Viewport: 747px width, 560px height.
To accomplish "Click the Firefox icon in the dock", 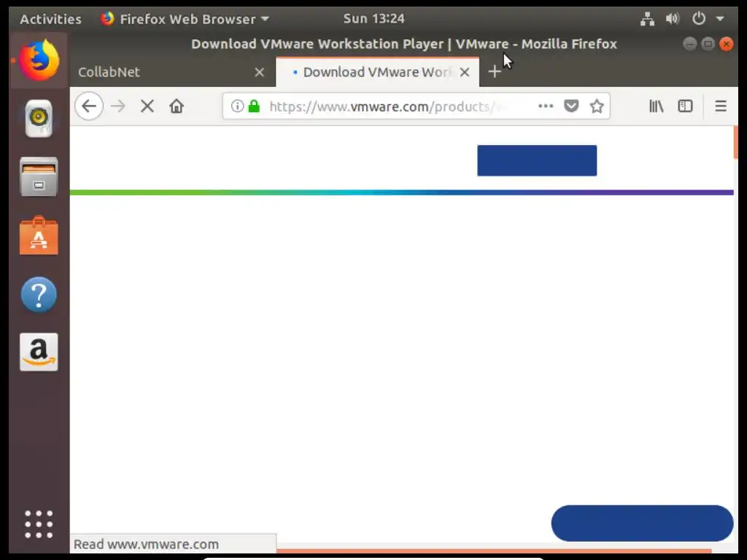I will (x=39, y=61).
